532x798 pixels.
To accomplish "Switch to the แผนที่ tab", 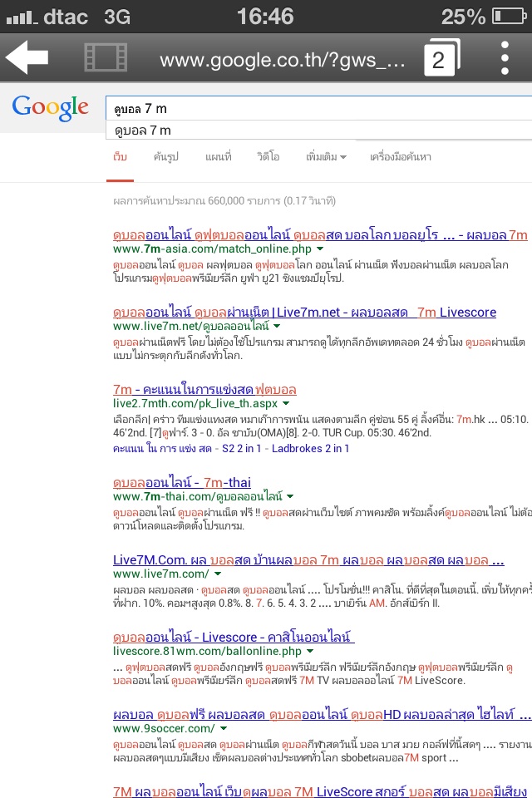I will (219, 157).
